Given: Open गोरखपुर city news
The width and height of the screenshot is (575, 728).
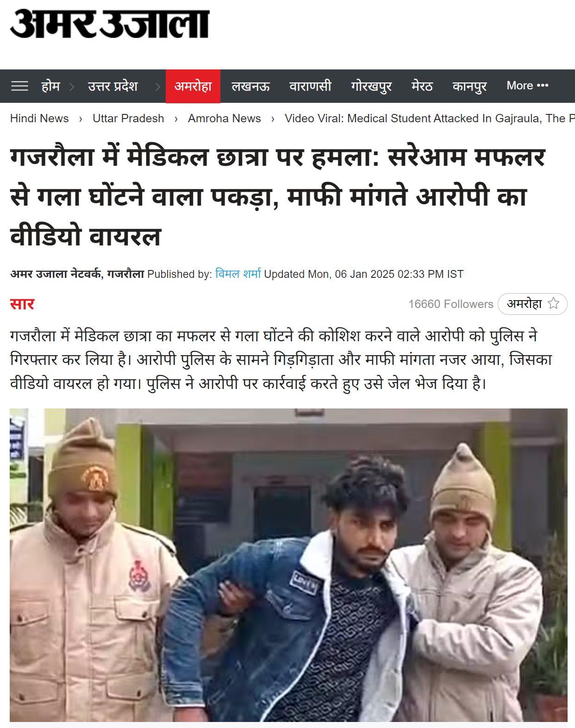Looking at the screenshot, I should pyautogui.click(x=371, y=86).
